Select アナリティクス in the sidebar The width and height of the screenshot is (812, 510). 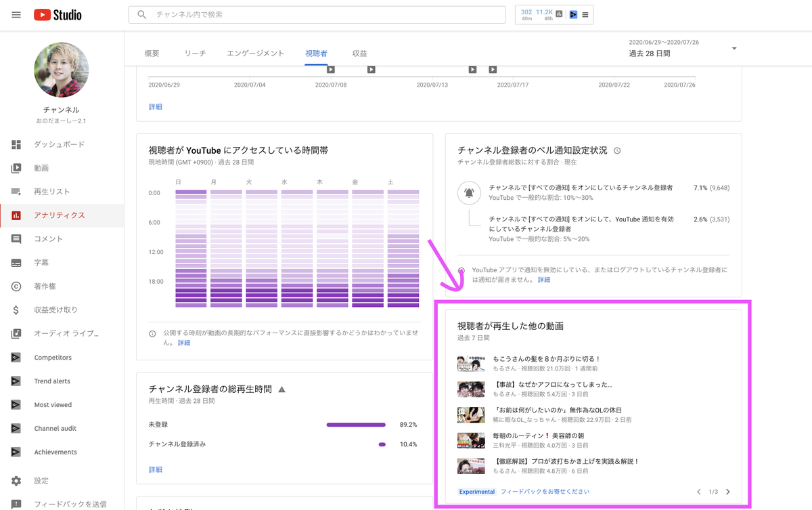[62, 215]
